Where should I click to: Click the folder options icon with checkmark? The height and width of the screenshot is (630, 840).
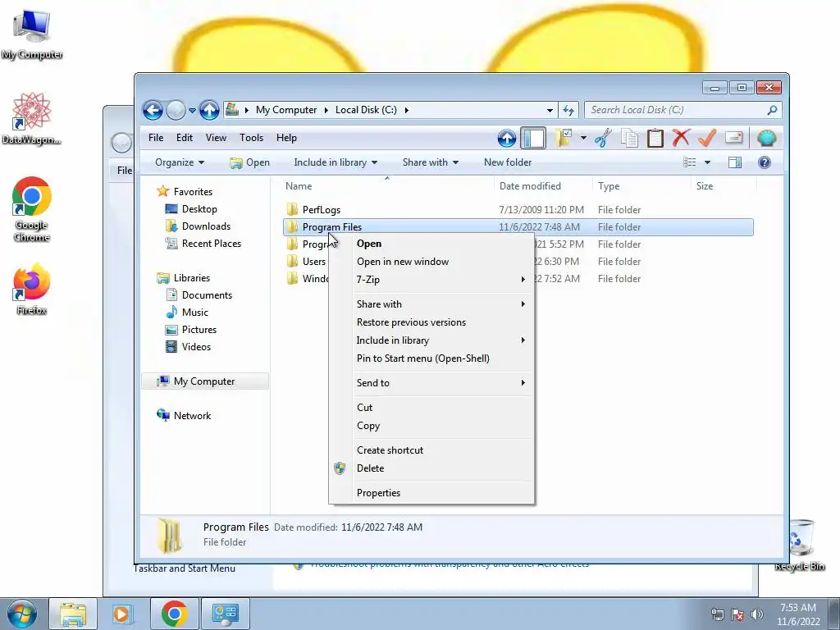pyautogui.click(x=563, y=138)
